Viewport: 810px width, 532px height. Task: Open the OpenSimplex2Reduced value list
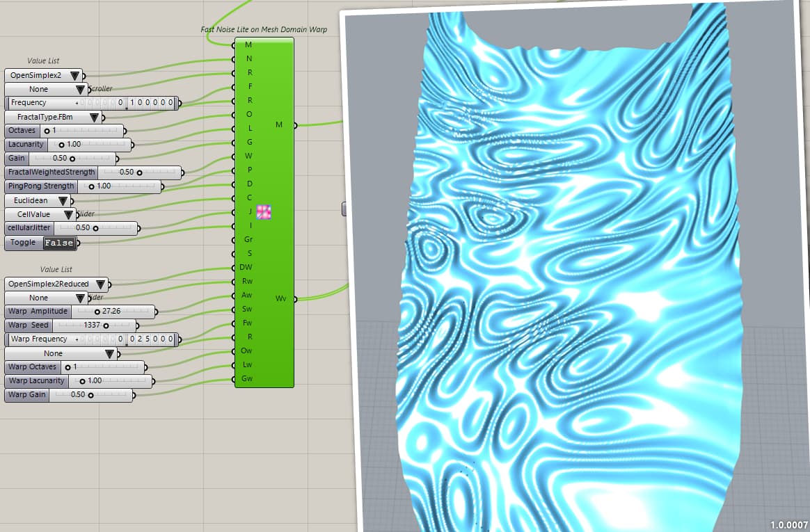[x=101, y=284]
